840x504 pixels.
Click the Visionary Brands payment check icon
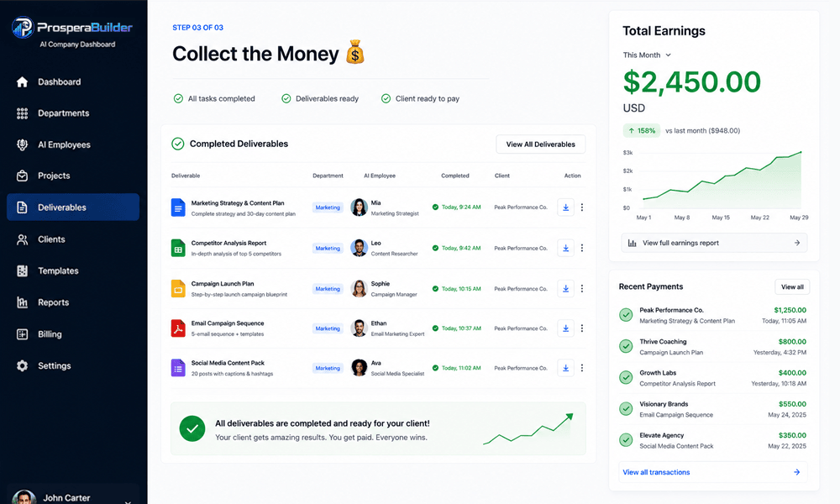pos(626,409)
